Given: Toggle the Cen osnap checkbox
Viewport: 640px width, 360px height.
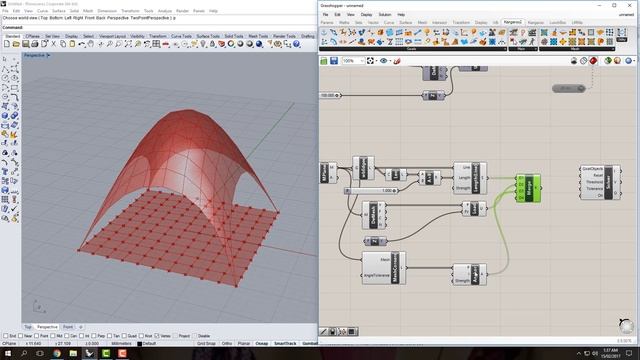Looking at the screenshot, I should point(67,336).
